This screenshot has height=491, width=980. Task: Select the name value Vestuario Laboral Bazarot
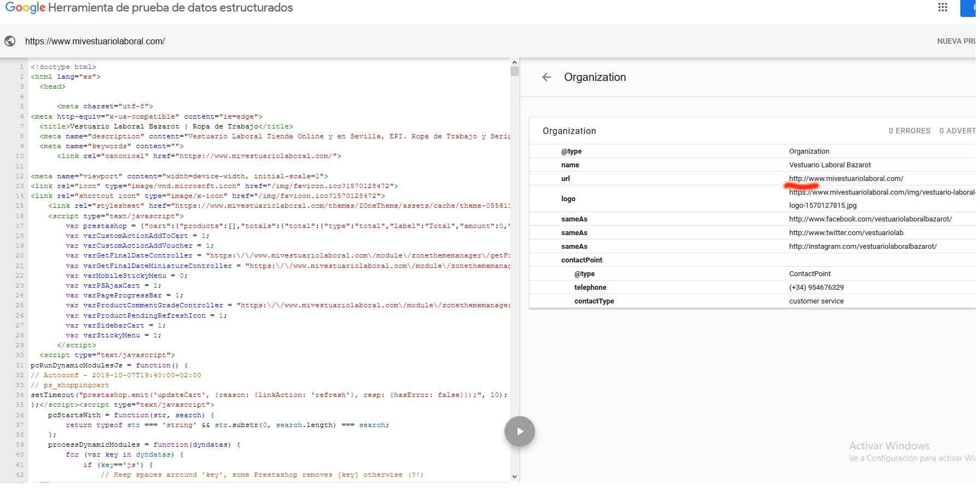tap(830, 165)
